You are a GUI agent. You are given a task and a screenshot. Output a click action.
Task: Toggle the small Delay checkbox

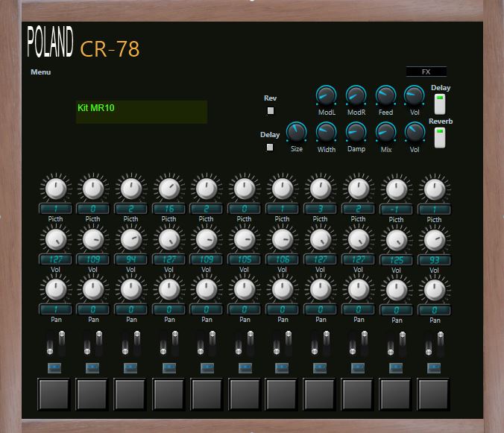coord(270,148)
